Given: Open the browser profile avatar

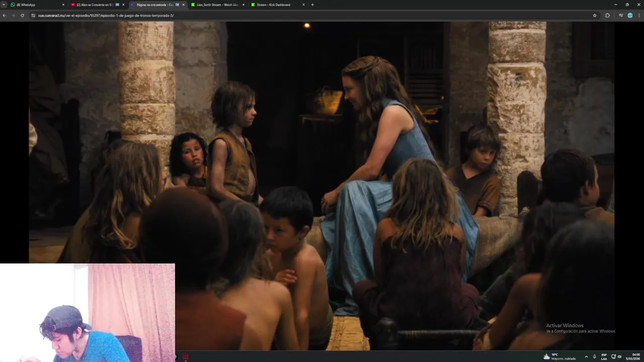Looking at the screenshot, I should click(x=630, y=16).
